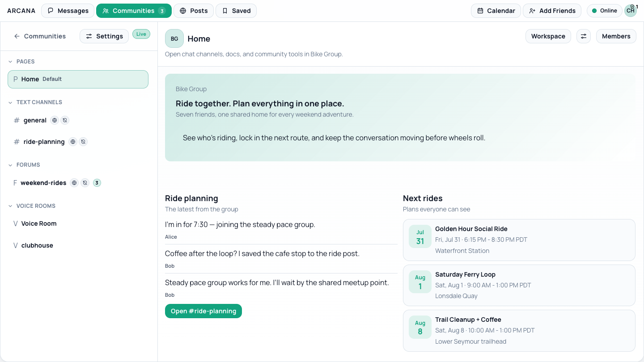
Task: Click the BG community avatar
Action: click(174, 38)
